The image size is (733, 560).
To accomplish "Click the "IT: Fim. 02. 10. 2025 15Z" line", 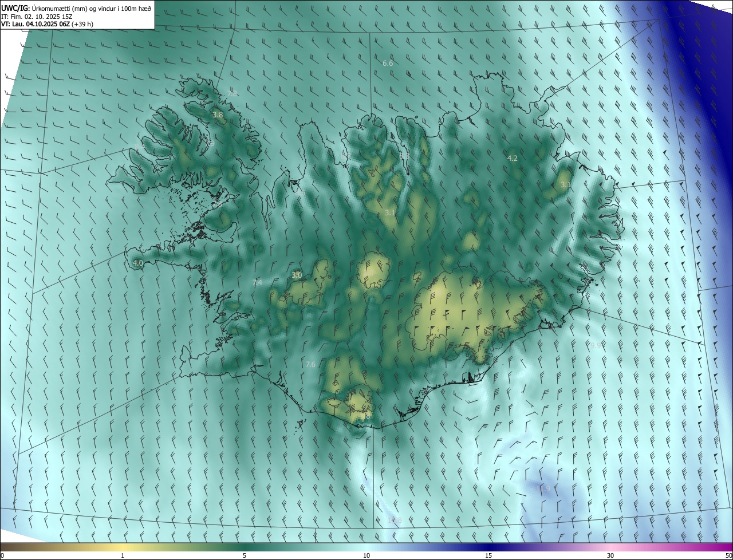I will [37, 16].
